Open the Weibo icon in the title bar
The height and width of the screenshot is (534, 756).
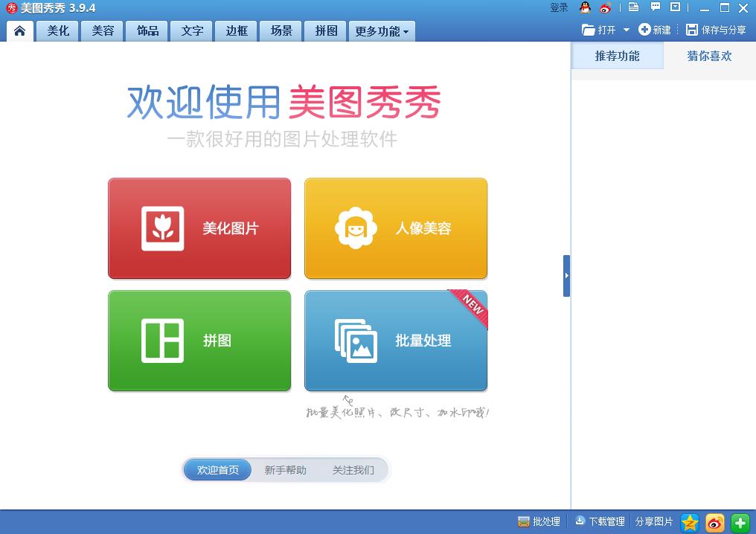click(603, 7)
